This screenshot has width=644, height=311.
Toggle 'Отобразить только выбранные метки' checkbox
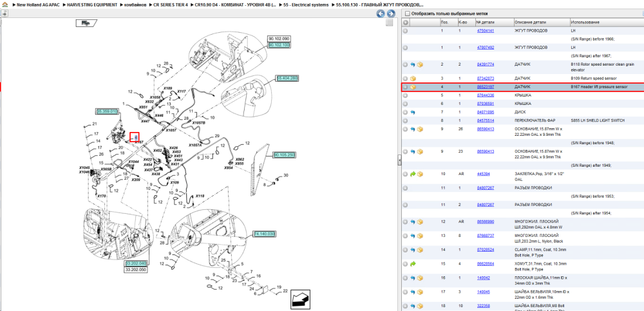click(x=408, y=14)
